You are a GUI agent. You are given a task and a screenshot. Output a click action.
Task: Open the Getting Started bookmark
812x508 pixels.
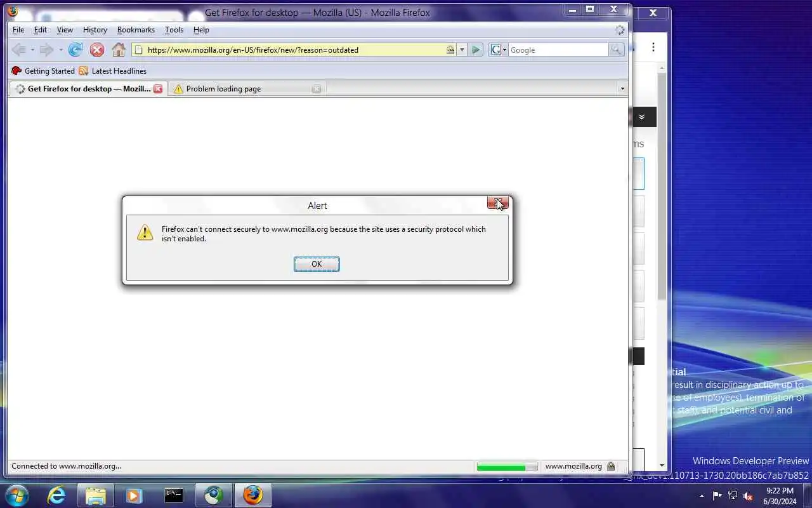point(43,71)
